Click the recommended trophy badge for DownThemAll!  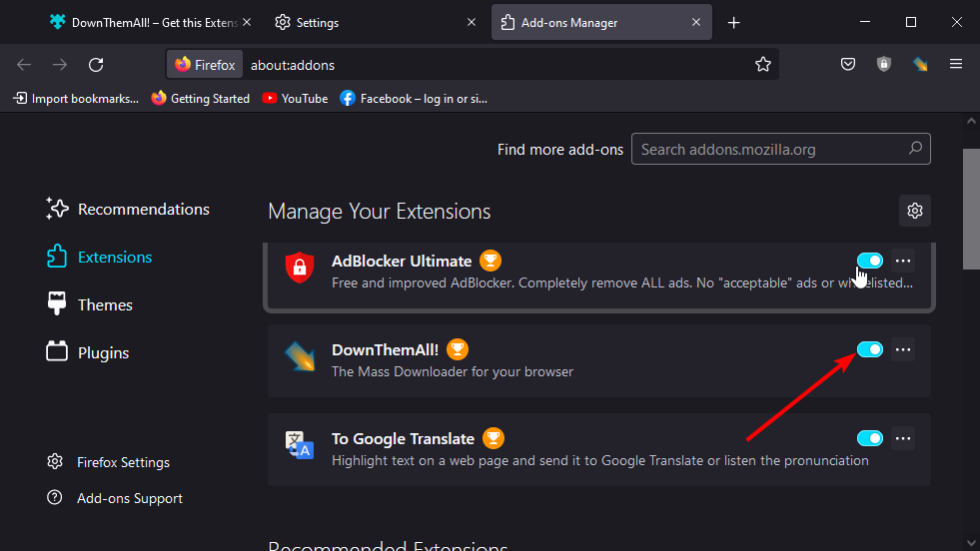click(457, 349)
